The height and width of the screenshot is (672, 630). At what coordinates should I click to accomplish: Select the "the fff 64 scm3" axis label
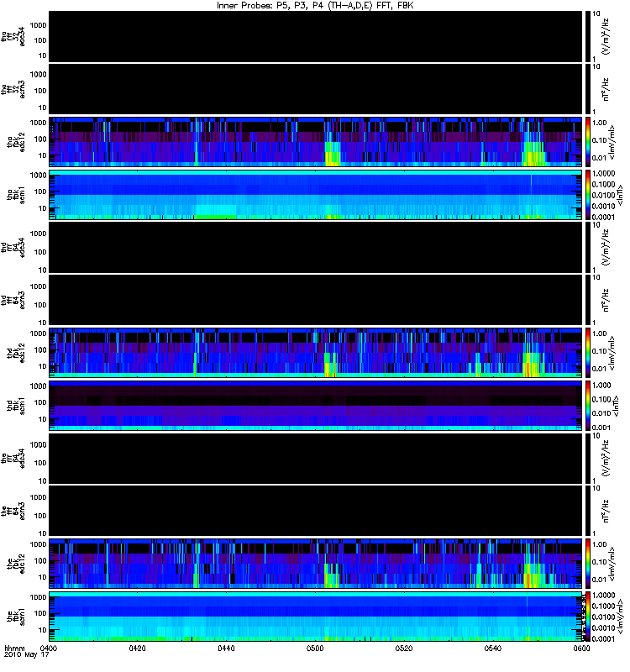point(13,511)
